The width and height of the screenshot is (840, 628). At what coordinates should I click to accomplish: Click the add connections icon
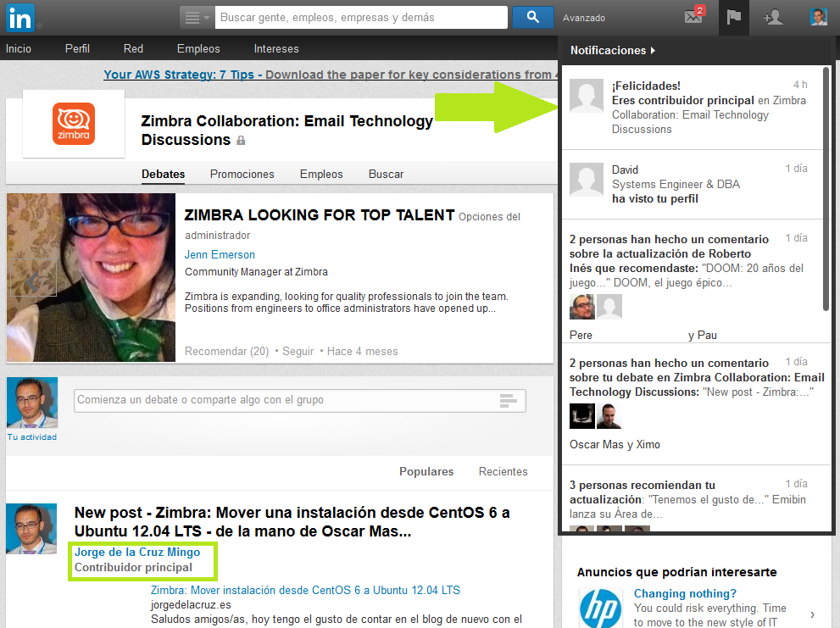(773, 17)
